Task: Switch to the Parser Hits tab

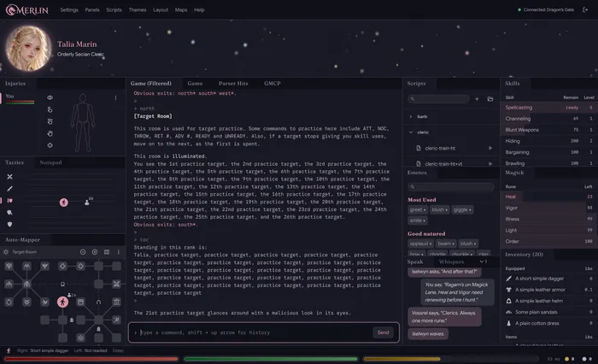Action: pyautogui.click(x=233, y=83)
